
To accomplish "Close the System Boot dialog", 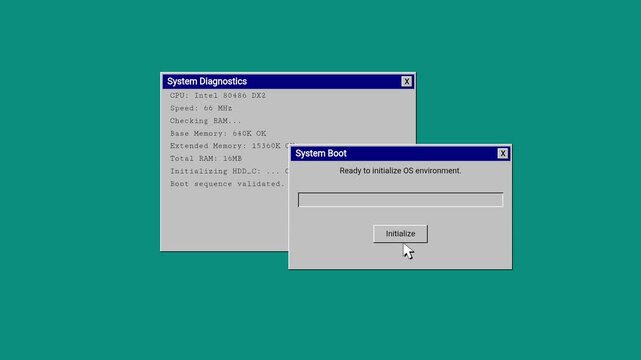I will coord(502,153).
